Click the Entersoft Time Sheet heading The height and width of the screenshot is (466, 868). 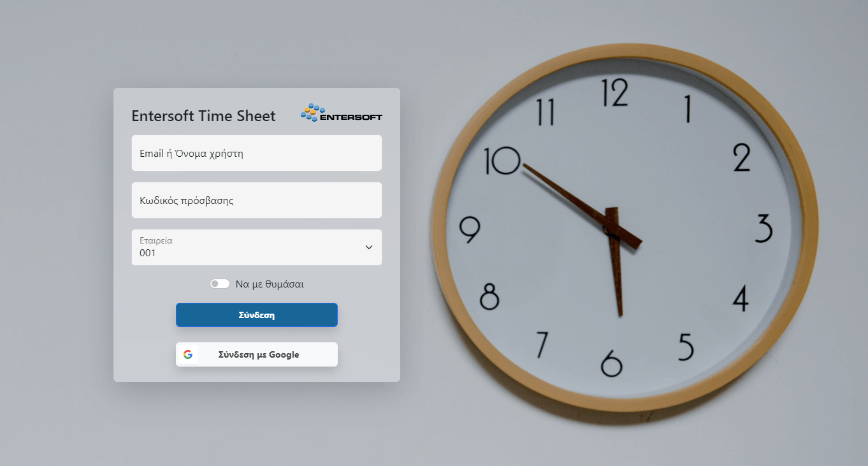(203, 116)
